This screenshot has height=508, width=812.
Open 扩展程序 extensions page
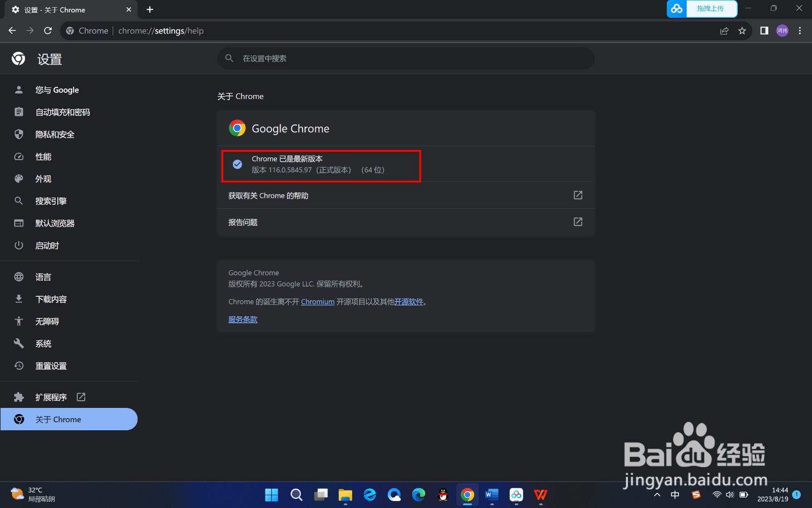point(69,397)
